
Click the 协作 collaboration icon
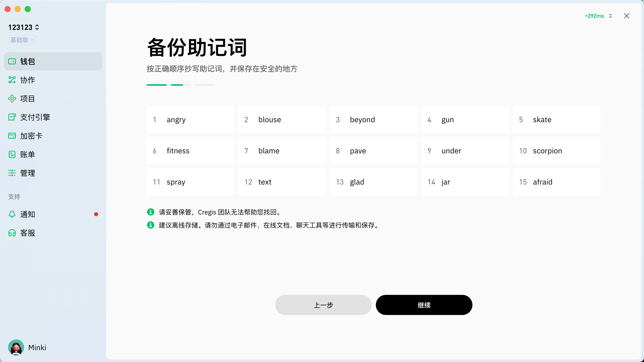click(12, 80)
